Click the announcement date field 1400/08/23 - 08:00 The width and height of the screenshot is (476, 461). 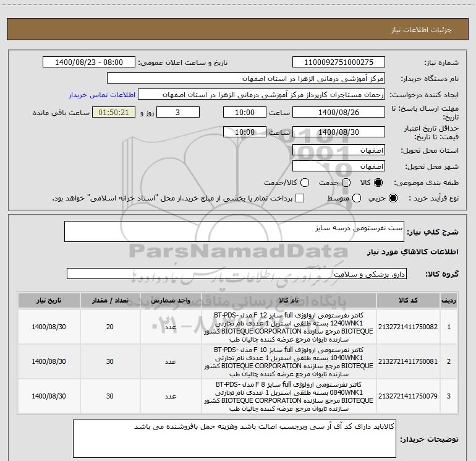coord(89,62)
